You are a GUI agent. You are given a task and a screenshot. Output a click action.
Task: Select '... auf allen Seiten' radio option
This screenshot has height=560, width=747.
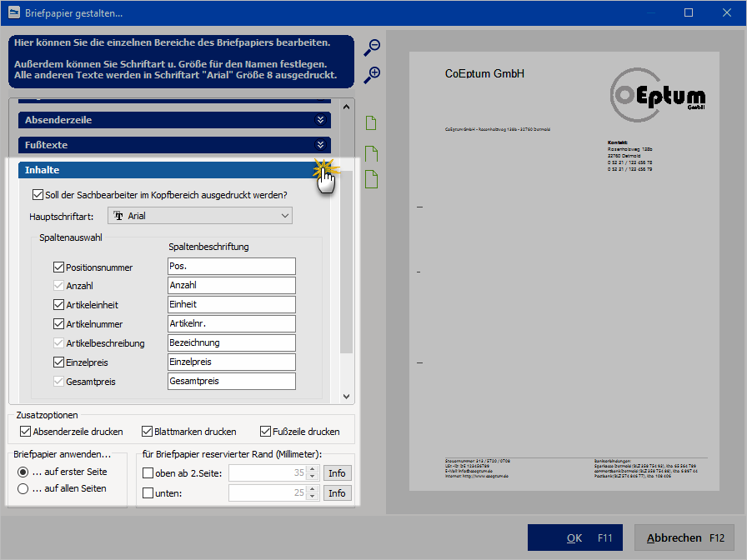click(23, 488)
